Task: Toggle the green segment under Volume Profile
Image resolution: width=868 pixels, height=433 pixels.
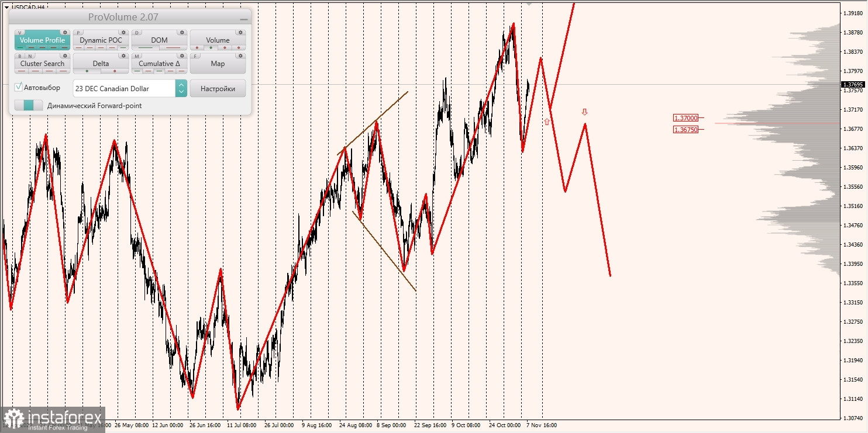Action: 20,48
